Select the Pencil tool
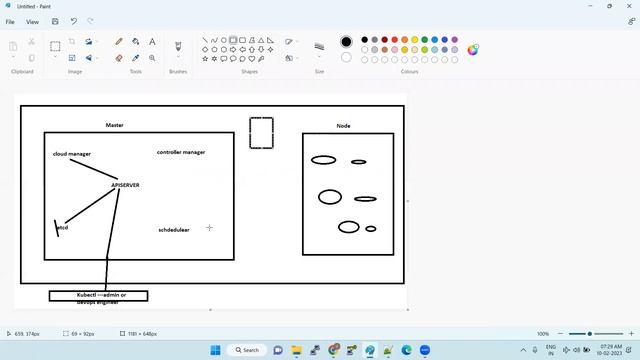The image size is (640, 360). click(119, 42)
